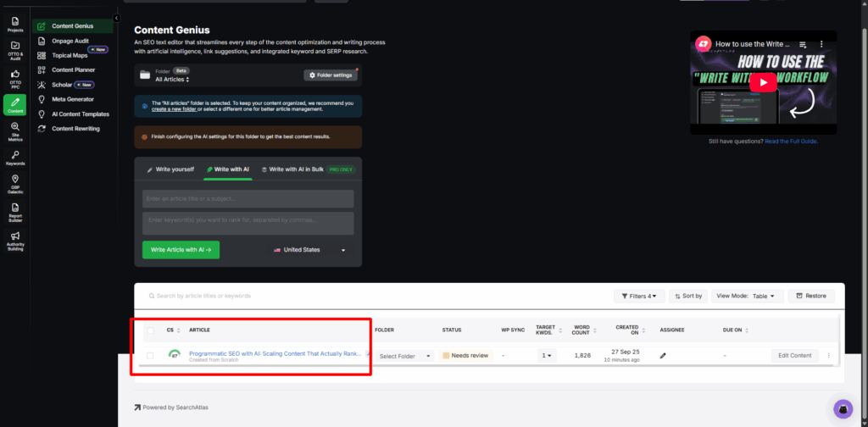Image resolution: width=868 pixels, height=427 pixels.
Task: Open the View Mode Table dropdown
Action: point(748,296)
